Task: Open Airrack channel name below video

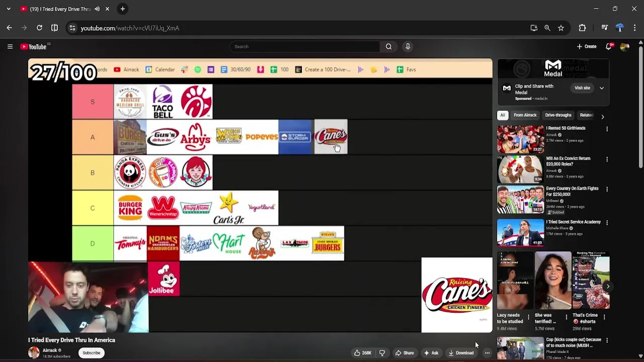Action: click(x=50, y=350)
